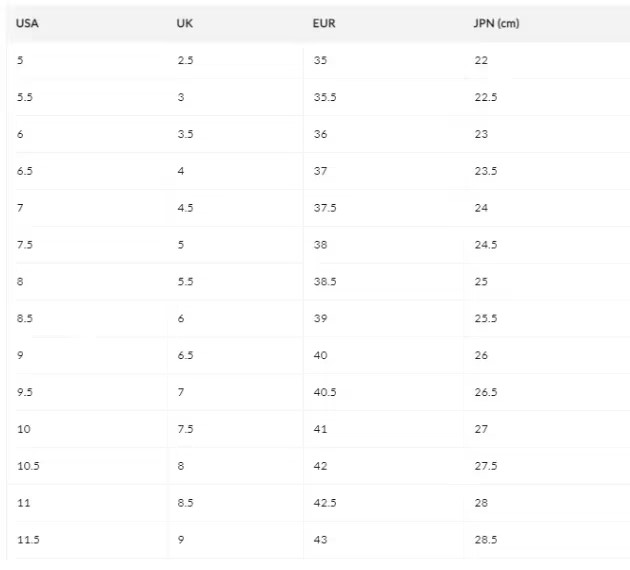Click the USA size 6.5 cell
The height and width of the screenshot is (570, 630).
click(x=25, y=171)
